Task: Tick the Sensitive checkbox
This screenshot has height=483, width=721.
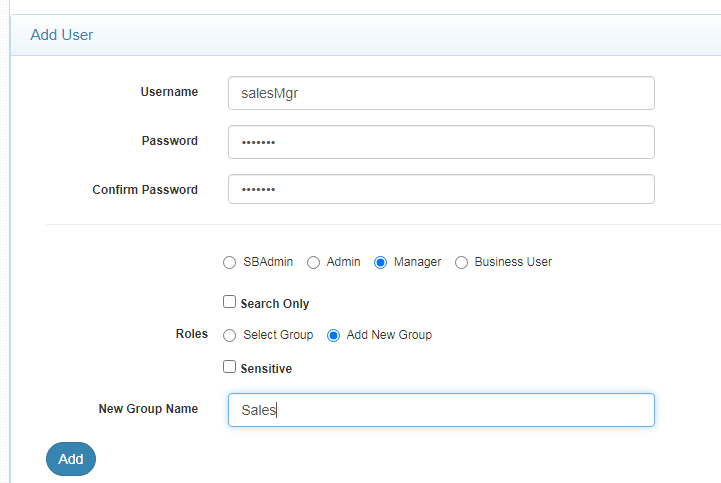Action: click(229, 367)
